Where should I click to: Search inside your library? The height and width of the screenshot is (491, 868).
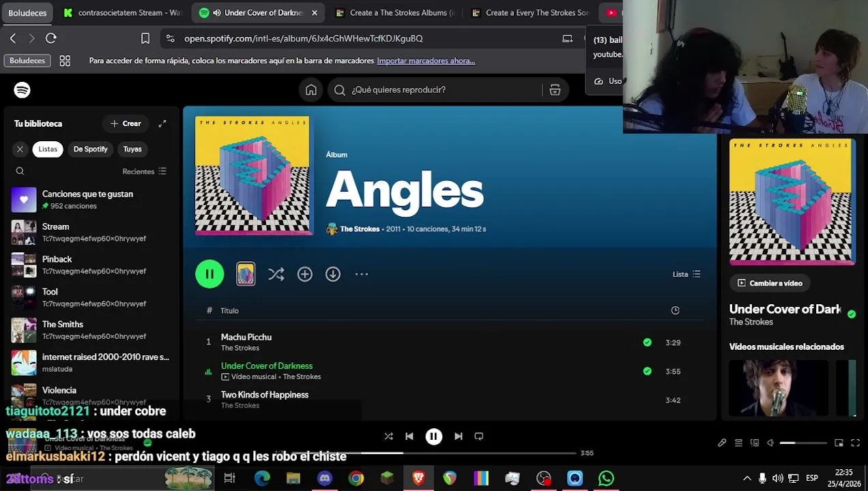(x=20, y=171)
